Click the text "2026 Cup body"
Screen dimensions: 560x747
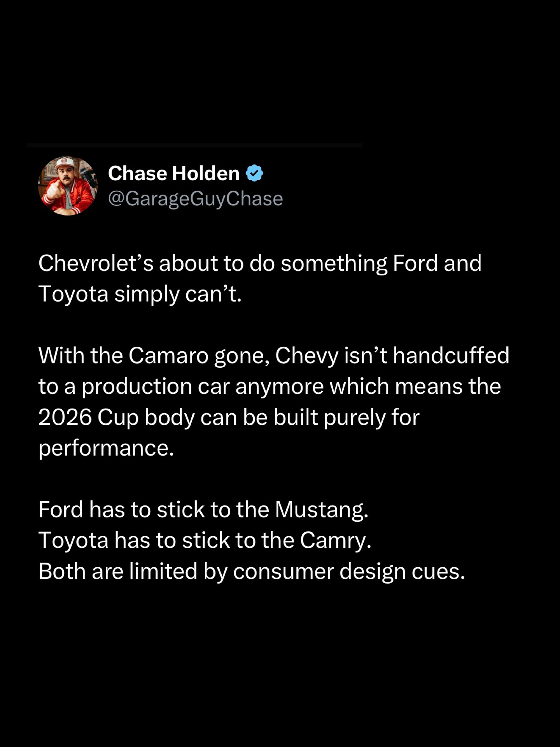pyautogui.click(x=116, y=417)
